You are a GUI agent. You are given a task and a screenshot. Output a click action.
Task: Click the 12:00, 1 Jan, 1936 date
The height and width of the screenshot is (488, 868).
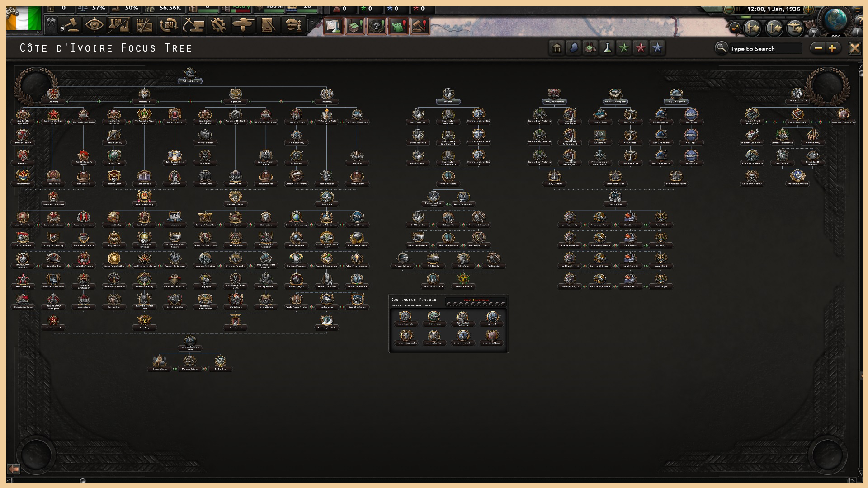[x=774, y=9]
